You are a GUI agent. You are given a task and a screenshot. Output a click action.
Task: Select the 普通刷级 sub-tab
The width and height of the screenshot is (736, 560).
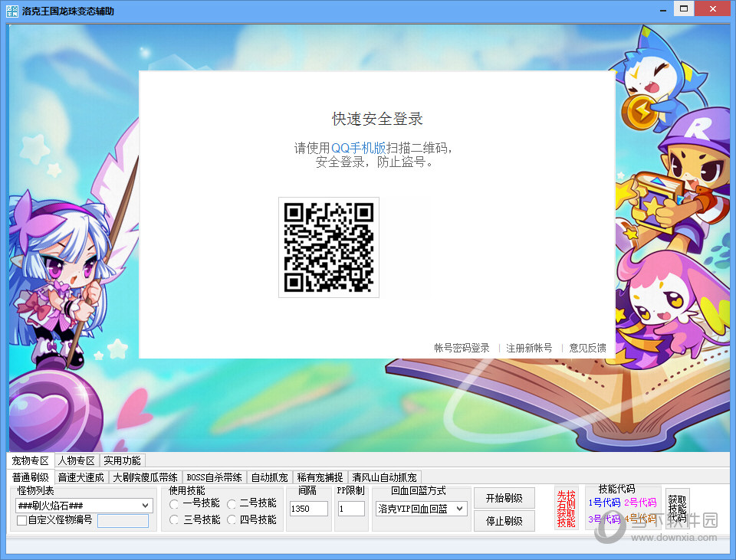point(31,477)
